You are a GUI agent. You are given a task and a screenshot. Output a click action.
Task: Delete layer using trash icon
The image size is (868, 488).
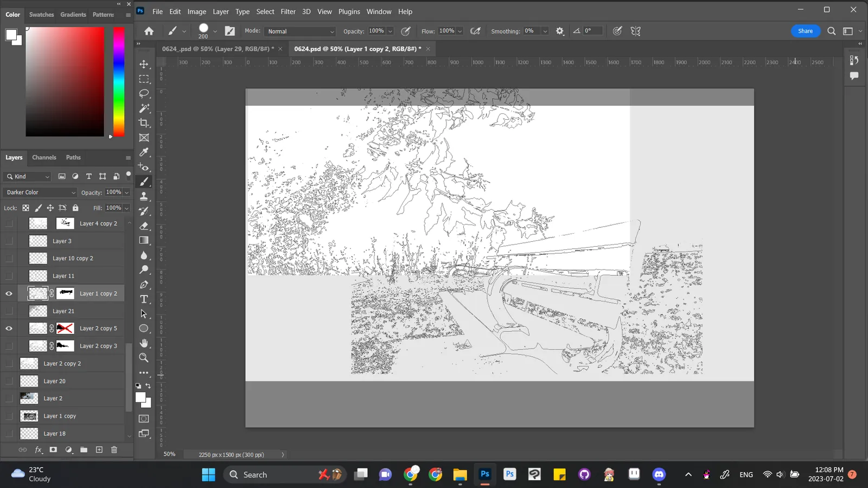coord(114,450)
